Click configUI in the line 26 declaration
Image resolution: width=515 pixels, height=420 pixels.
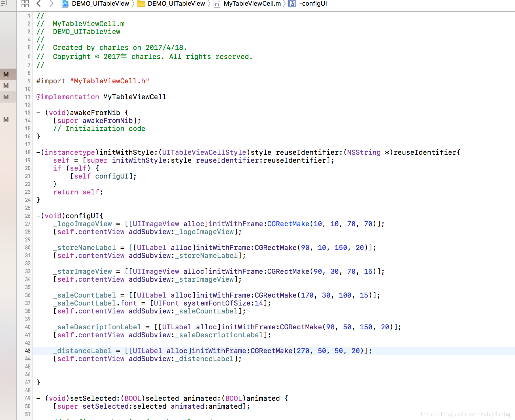[x=83, y=216]
